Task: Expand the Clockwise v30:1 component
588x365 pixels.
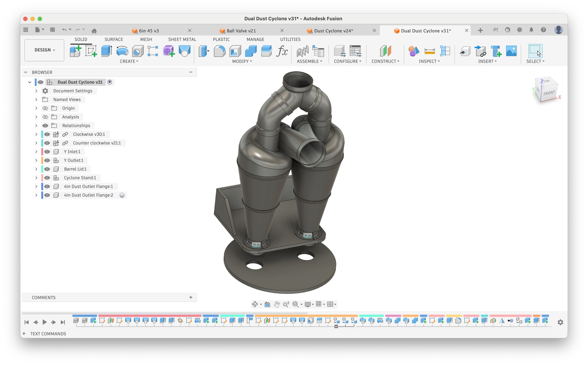Action: coord(36,134)
